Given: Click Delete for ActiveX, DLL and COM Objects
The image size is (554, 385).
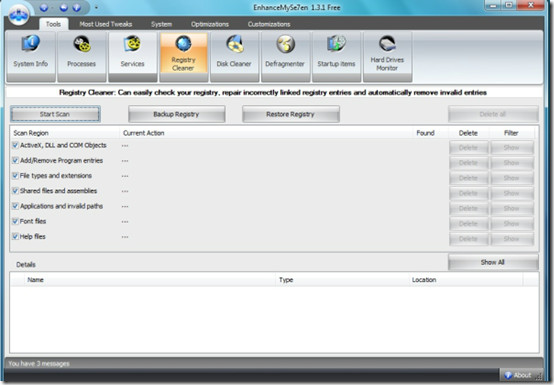Looking at the screenshot, I should point(468,148).
